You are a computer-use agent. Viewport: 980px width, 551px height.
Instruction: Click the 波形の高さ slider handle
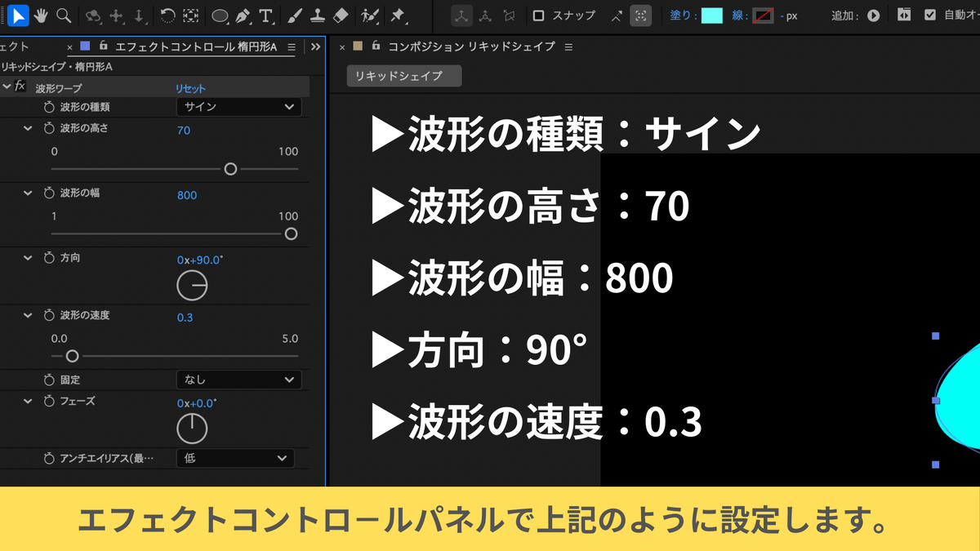coord(230,169)
